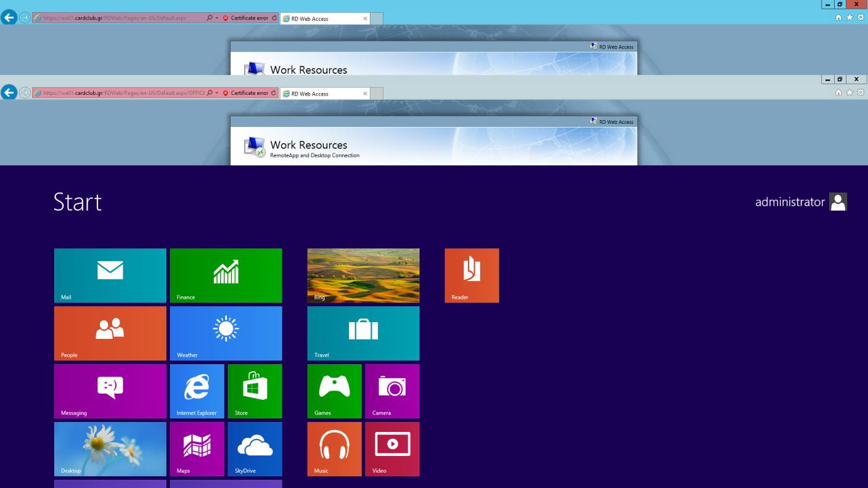This screenshot has width=868, height=488.
Task: Launch the Maps tile
Action: (197, 449)
